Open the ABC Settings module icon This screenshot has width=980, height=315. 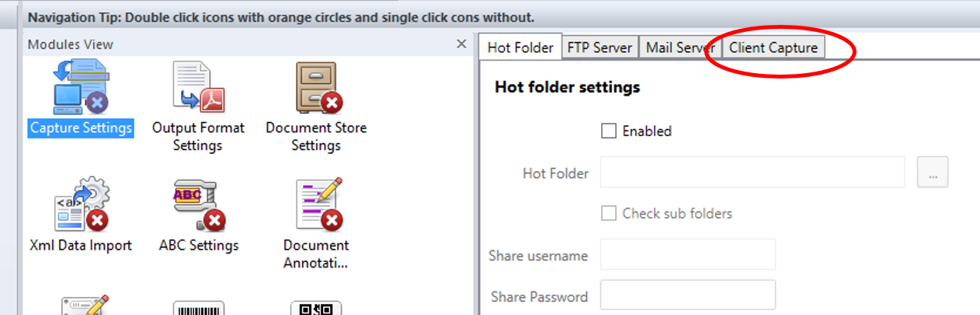[x=198, y=205]
